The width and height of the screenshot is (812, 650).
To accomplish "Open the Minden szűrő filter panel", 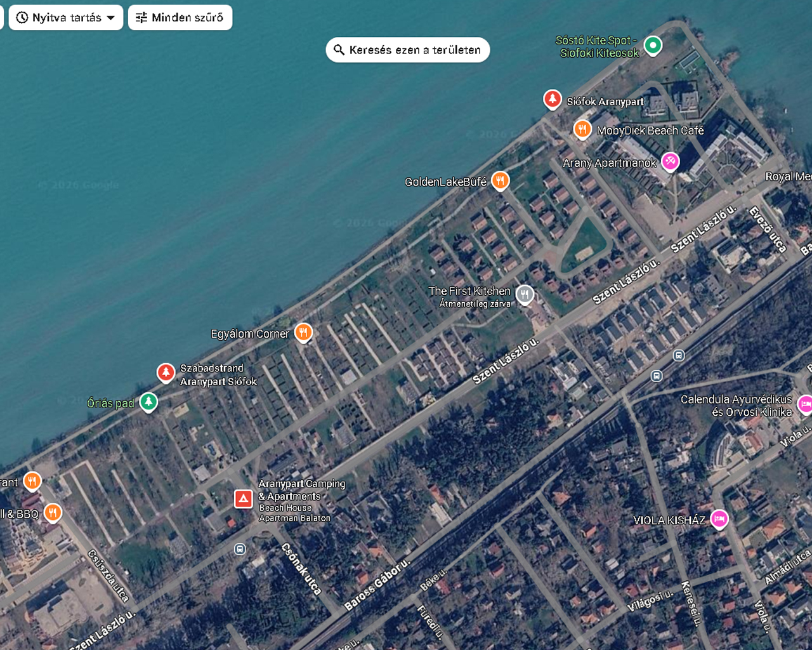I will [x=180, y=17].
